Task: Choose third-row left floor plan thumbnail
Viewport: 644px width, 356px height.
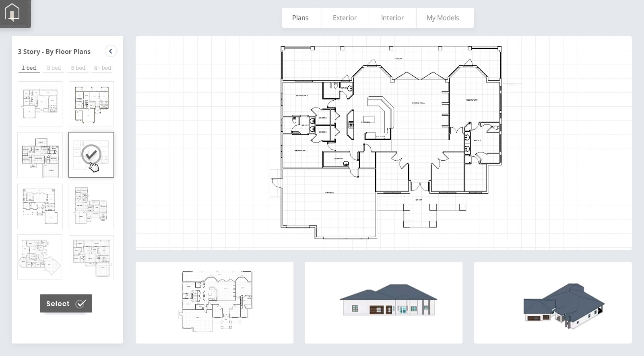Action: click(40, 206)
